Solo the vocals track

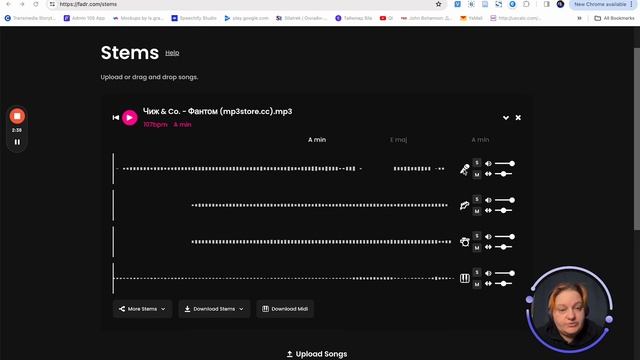477,163
